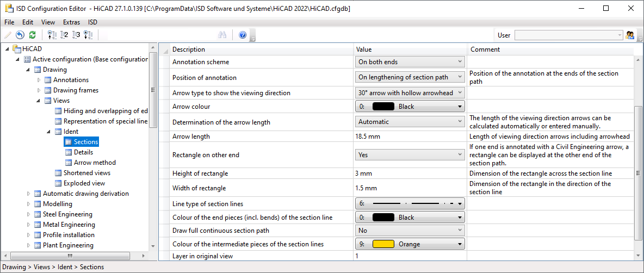
Task: Show tree to level 3 icon
Action: pyautogui.click(x=76, y=35)
